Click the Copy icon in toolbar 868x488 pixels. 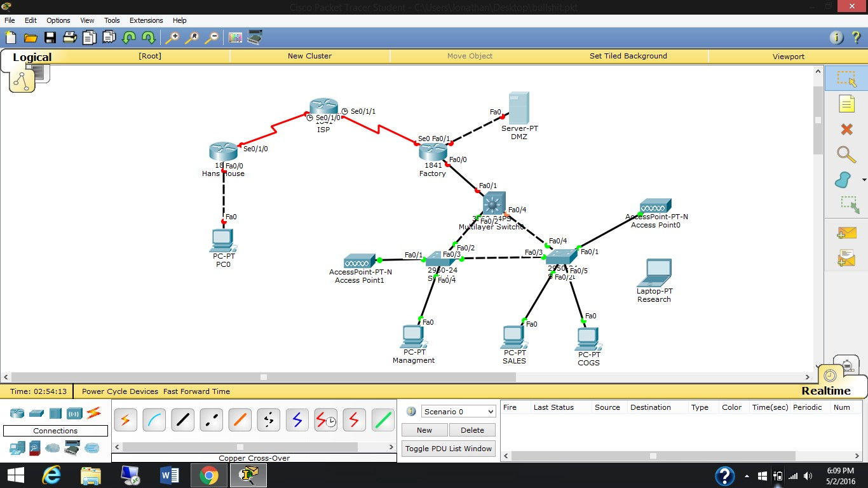(x=90, y=37)
